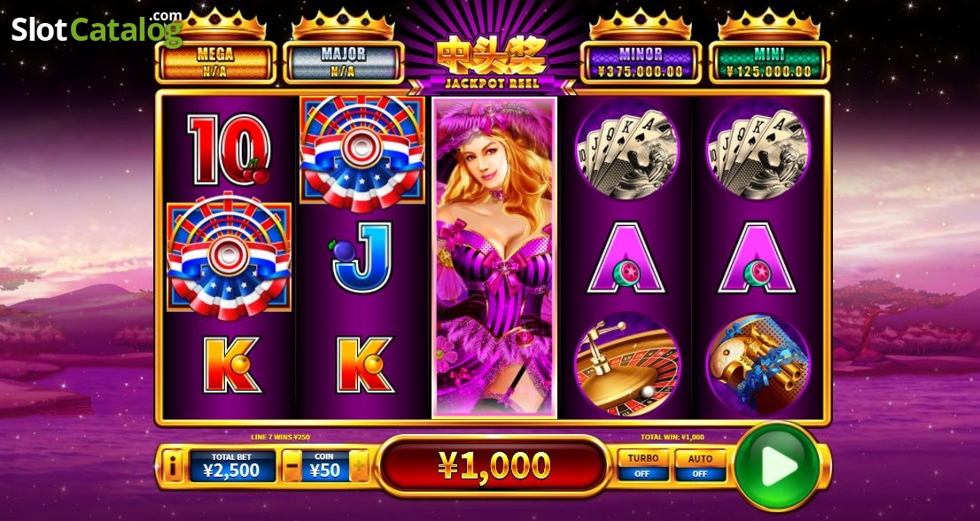Click the green spin play button

777,465
